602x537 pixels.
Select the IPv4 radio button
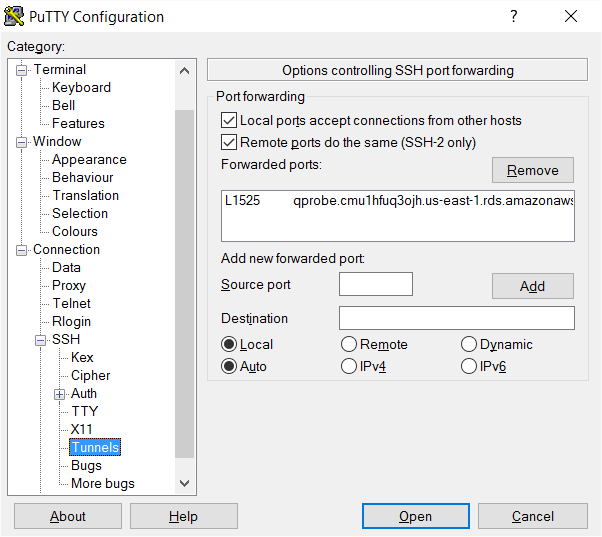(x=349, y=366)
